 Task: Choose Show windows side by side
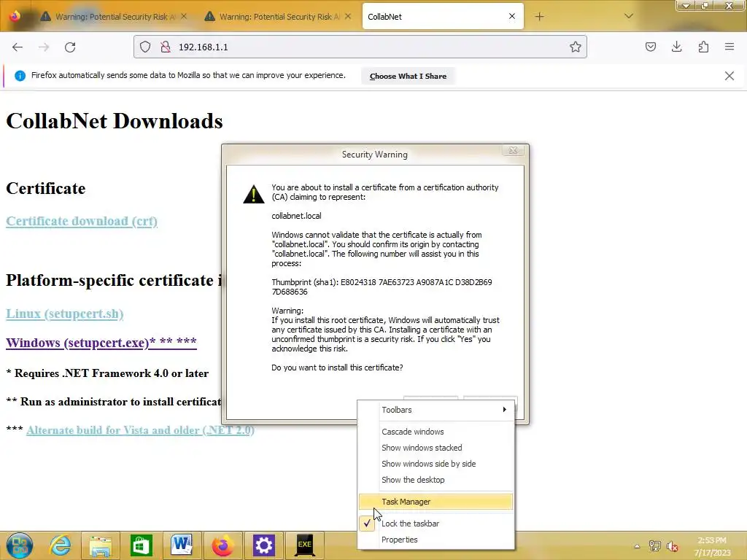436,464
